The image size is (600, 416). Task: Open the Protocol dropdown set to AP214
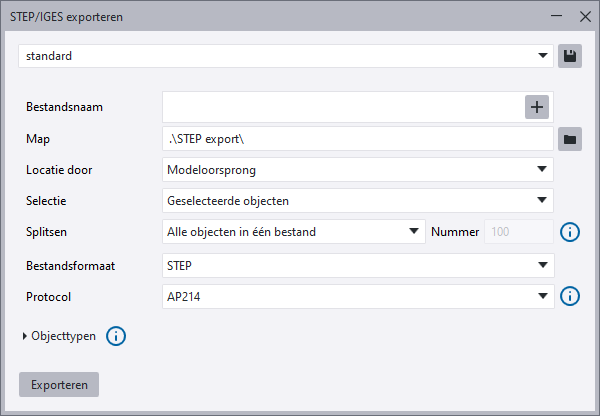[x=357, y=296]
